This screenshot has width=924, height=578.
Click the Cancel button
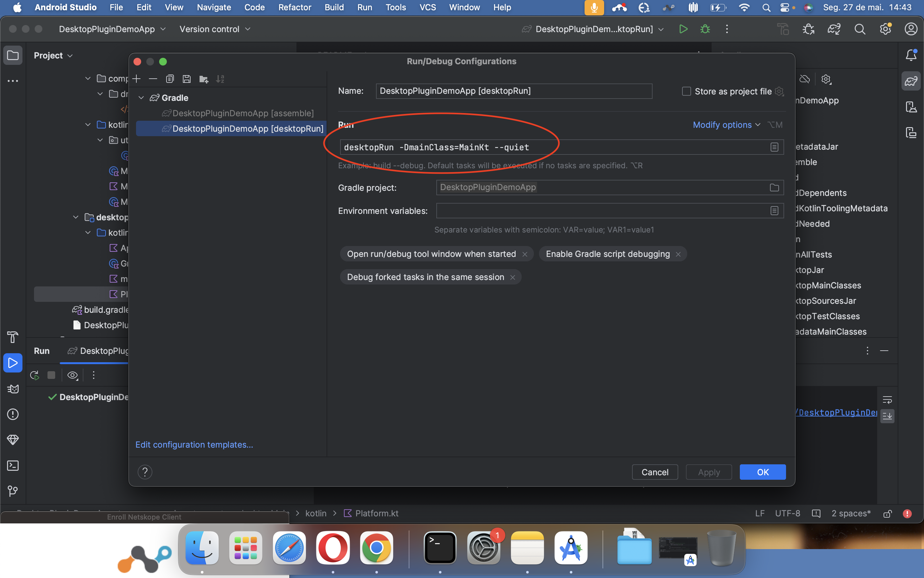point(655,472)
